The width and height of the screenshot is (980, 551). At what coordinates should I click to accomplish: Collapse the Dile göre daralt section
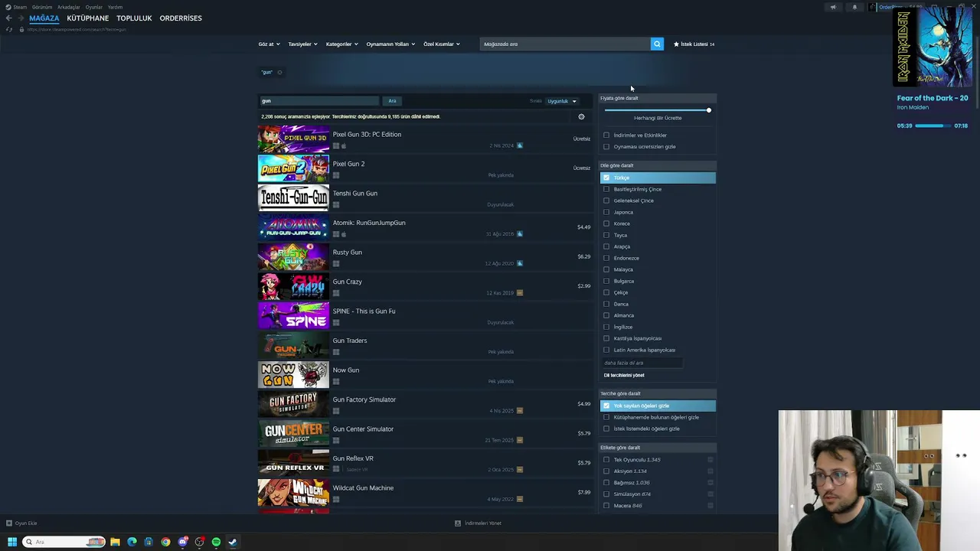pos(658,165)
